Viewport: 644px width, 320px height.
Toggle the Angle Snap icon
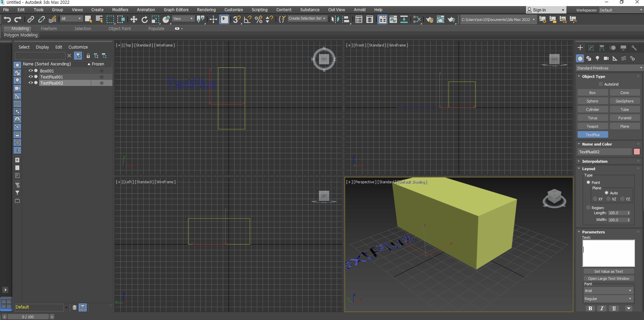(x=247, y=19)
